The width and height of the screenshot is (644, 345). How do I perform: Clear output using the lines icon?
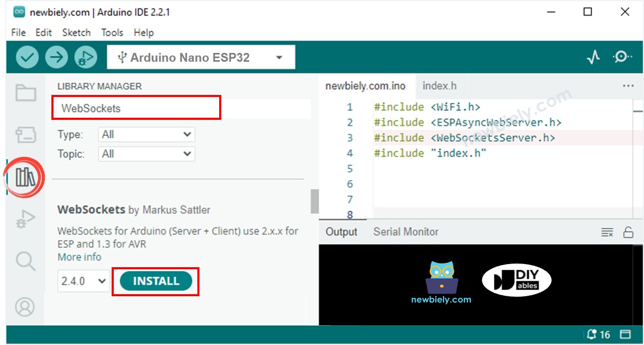[607, 232]
